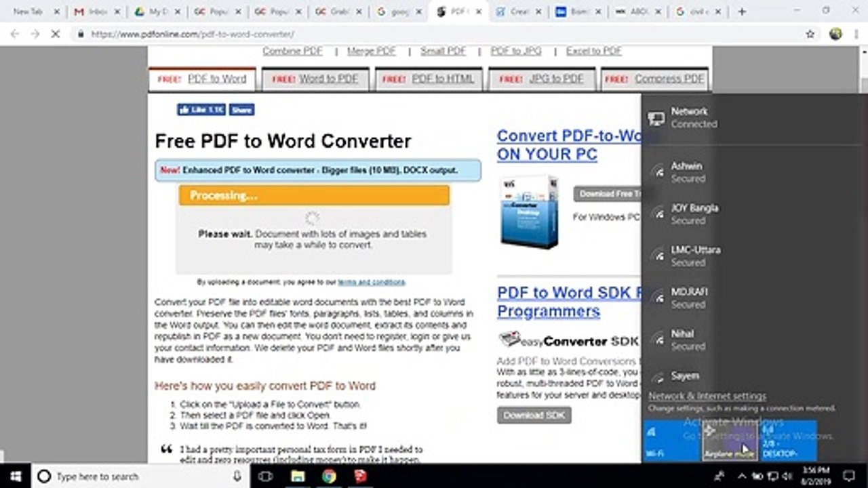Viewport: 868px width, 488px height.
Task: Click the Download SDK button
Action: tap(534, 415)
